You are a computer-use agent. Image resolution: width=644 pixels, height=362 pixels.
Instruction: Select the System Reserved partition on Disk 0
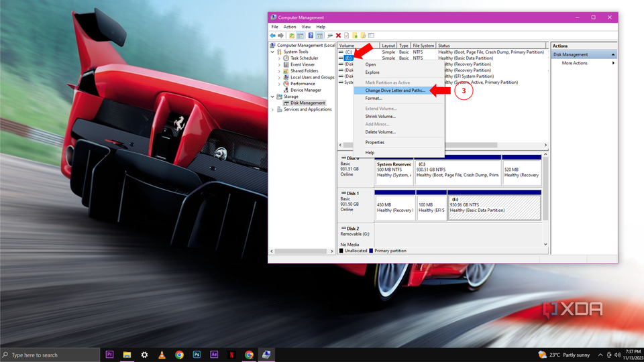click(394, 170)
